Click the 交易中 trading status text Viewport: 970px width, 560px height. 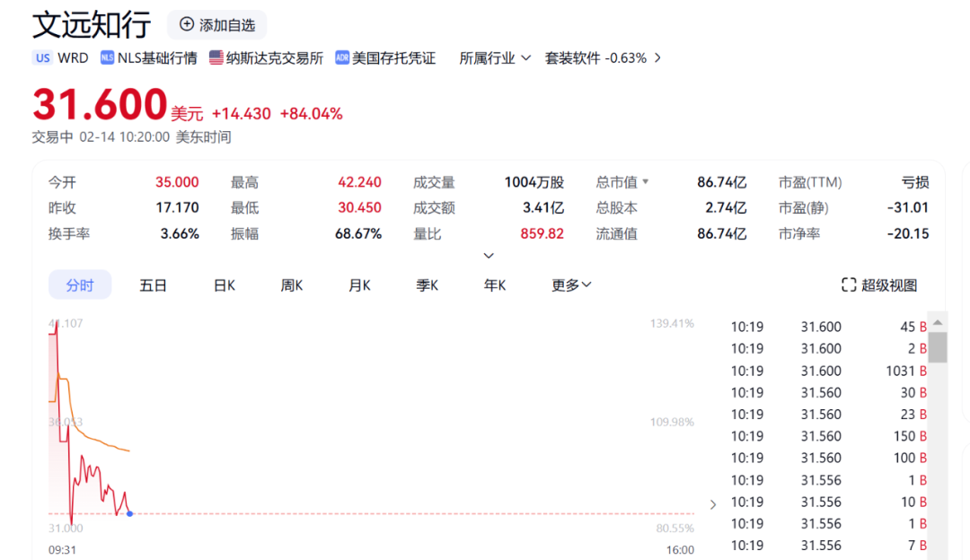coord(53,137)
